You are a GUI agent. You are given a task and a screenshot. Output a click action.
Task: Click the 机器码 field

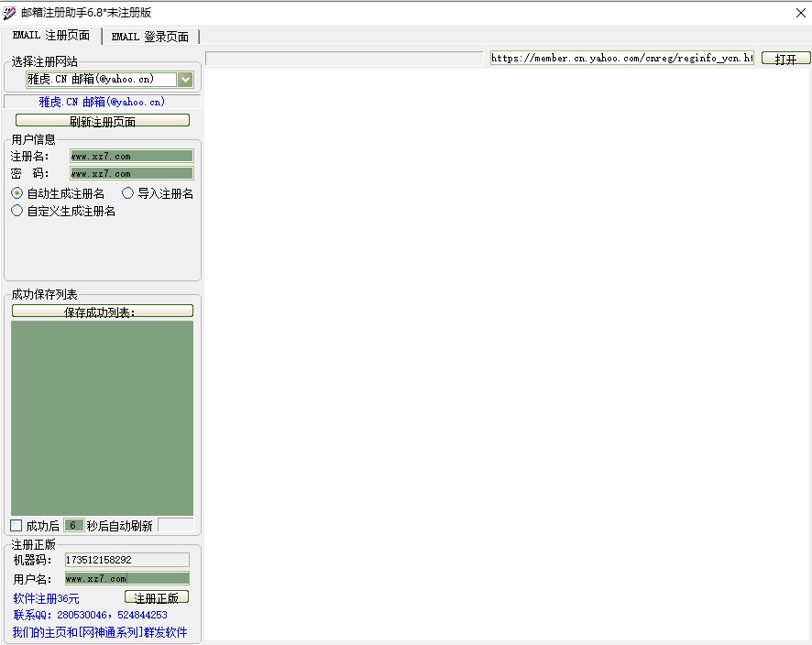(126, 560)
